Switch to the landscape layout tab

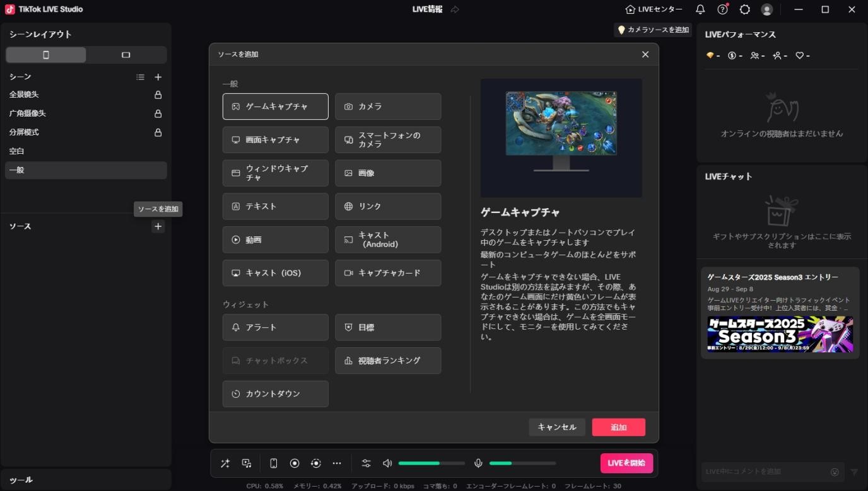click(x=126, y=55)
